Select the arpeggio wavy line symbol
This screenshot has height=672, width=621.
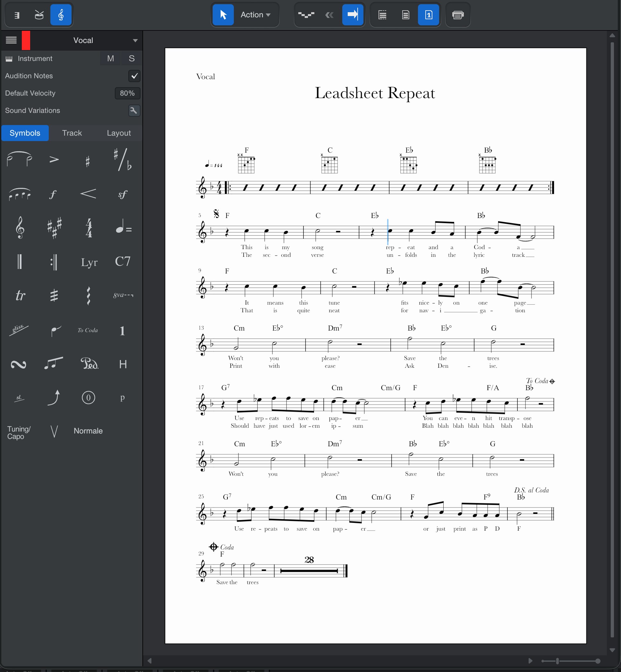(89, 296)
